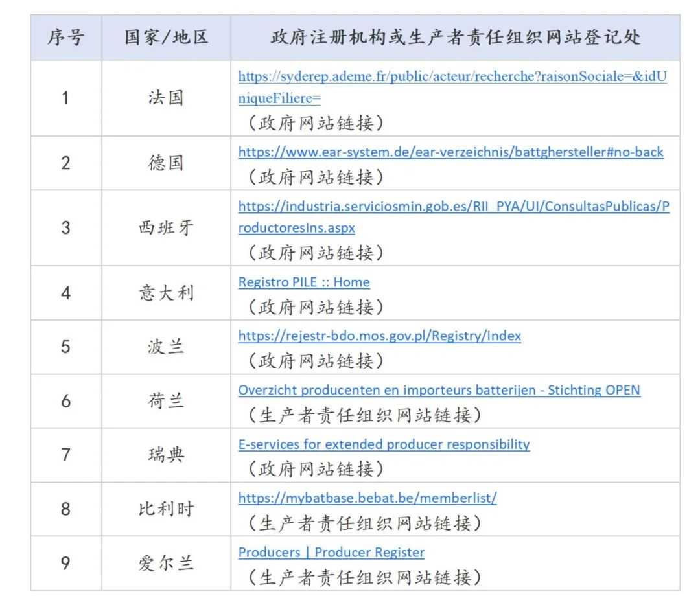
Task: Open the Producers | Producer Register link
Action: coord(331,553)
